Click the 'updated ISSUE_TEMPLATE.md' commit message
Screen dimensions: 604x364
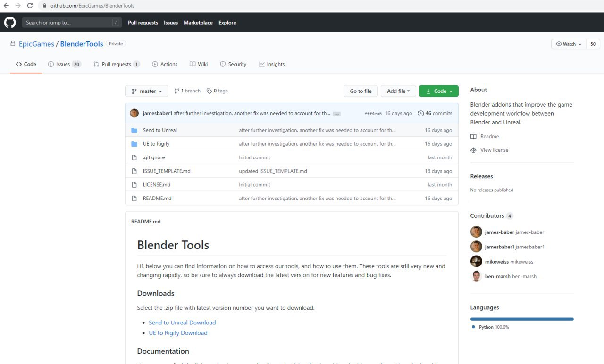[273, 171]
